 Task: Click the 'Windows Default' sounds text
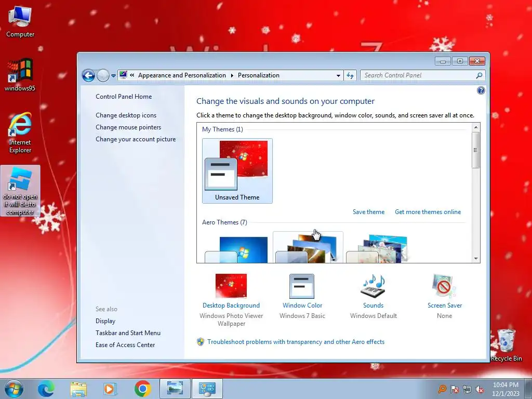tap(373, 316)
